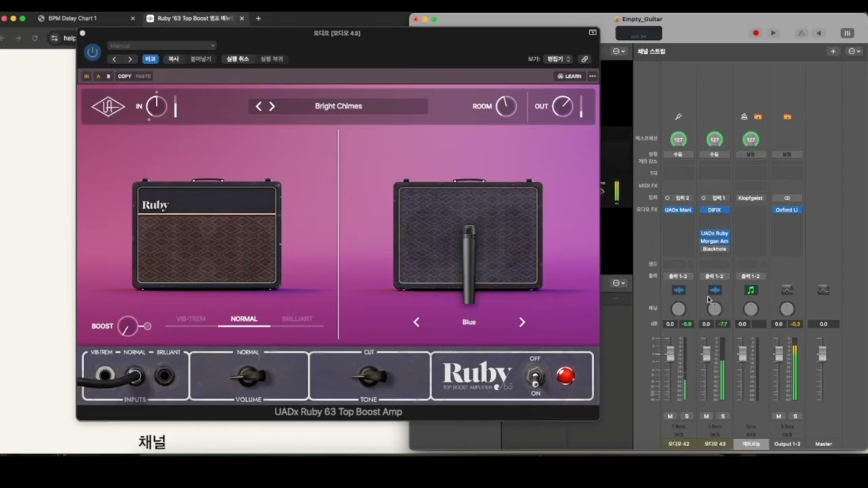Open the Manual preset dropdown
Image resolution: width=868 pixels, height=488 pixels.
coord(162,45)
